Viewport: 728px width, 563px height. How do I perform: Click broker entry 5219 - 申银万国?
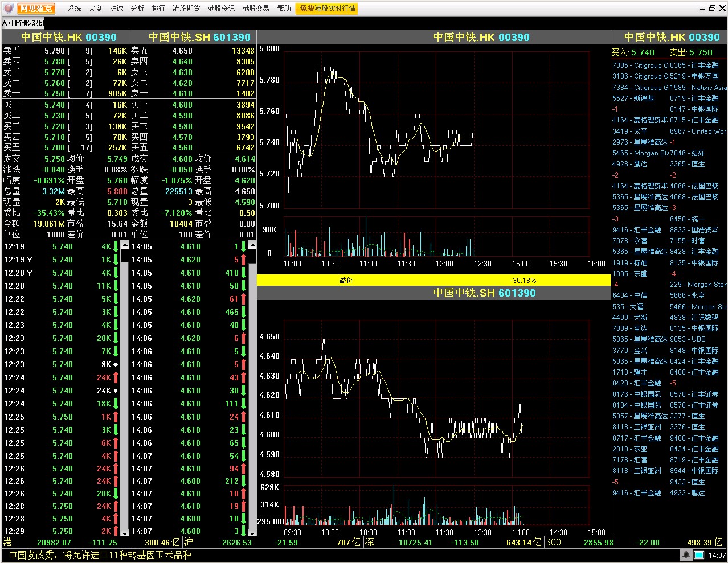point(694,76)
